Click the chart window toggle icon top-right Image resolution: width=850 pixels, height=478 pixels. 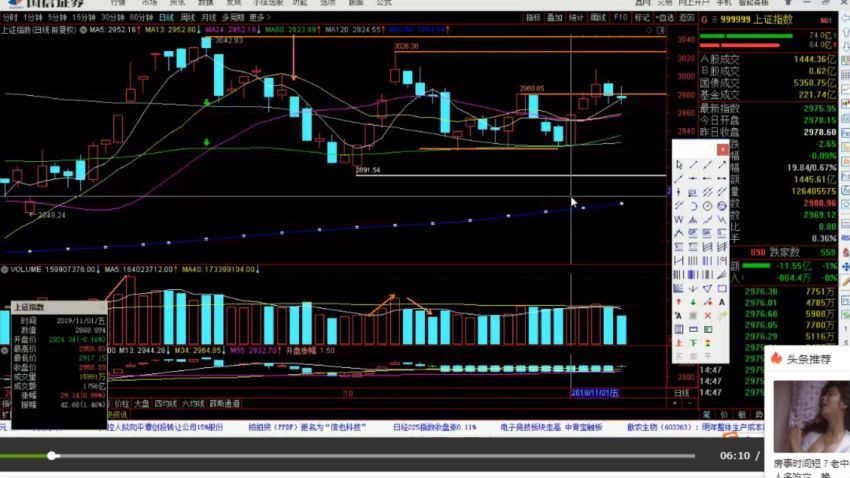(660, 30)
